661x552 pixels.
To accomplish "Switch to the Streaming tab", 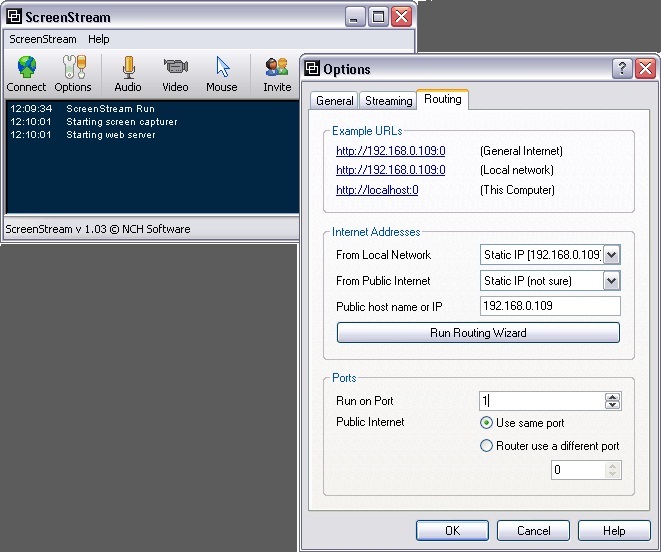I will [x=388, y=101].
